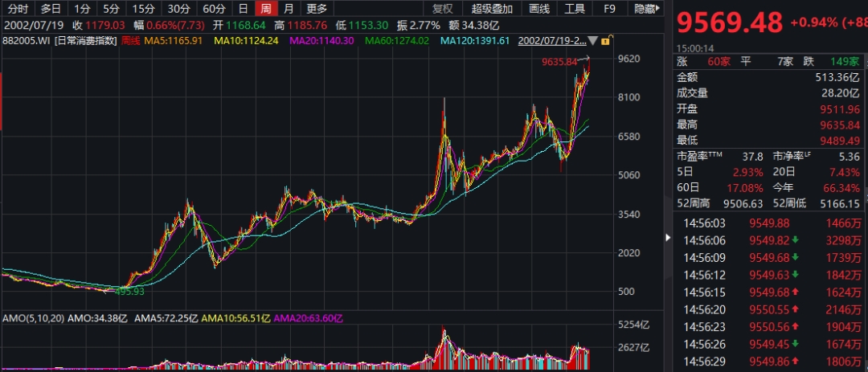This screenshot has width=868, height=372.
Task: Click the AMO(5,10,20) volume indicator label
Action: pyautogui.click(x=33, y=318)
